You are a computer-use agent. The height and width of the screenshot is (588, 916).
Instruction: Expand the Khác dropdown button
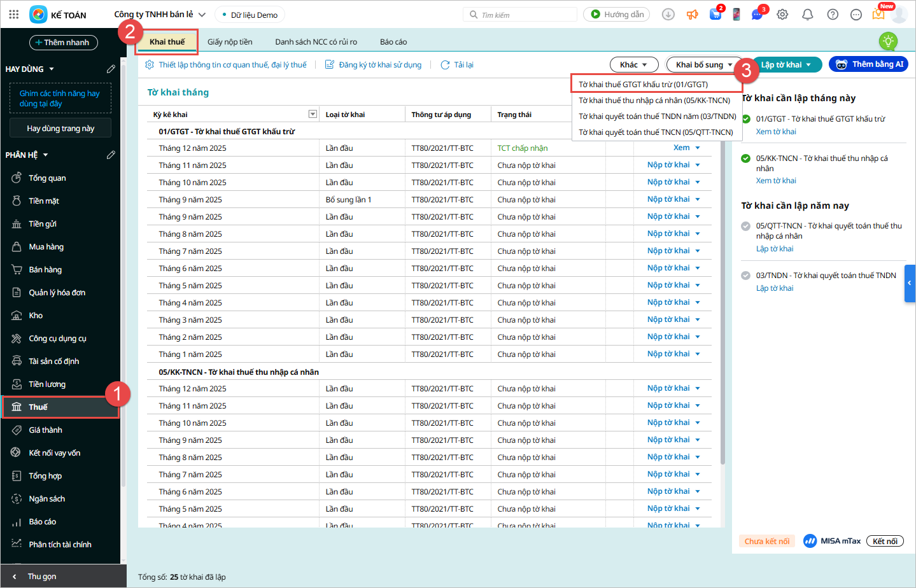coord(633,65)
